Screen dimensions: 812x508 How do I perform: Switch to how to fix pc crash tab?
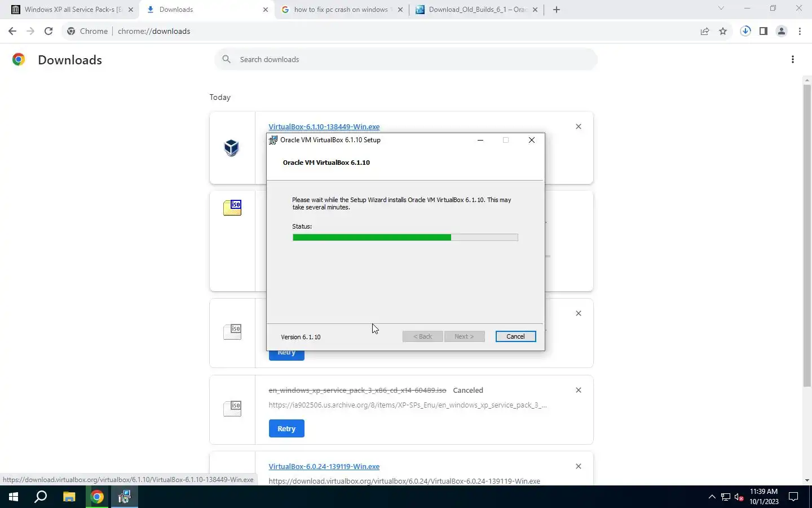pyautogui.click(x=343, y=10)
